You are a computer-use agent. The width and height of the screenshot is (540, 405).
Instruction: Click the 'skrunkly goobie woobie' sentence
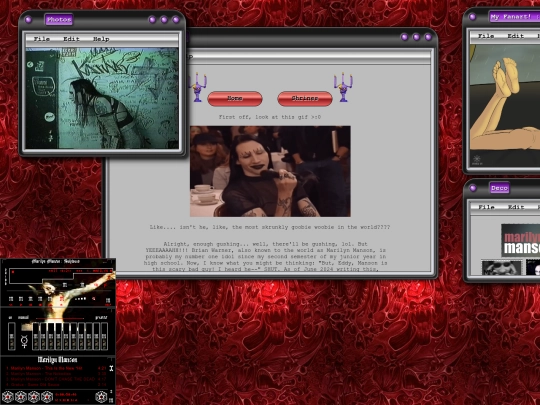[270, 227]
